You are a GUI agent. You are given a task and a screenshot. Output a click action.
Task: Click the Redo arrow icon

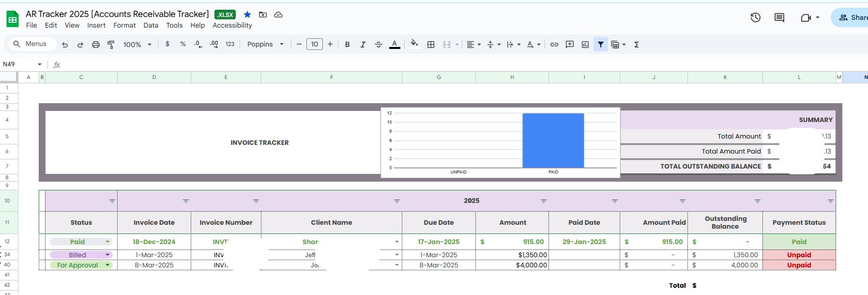pos(80,45)
